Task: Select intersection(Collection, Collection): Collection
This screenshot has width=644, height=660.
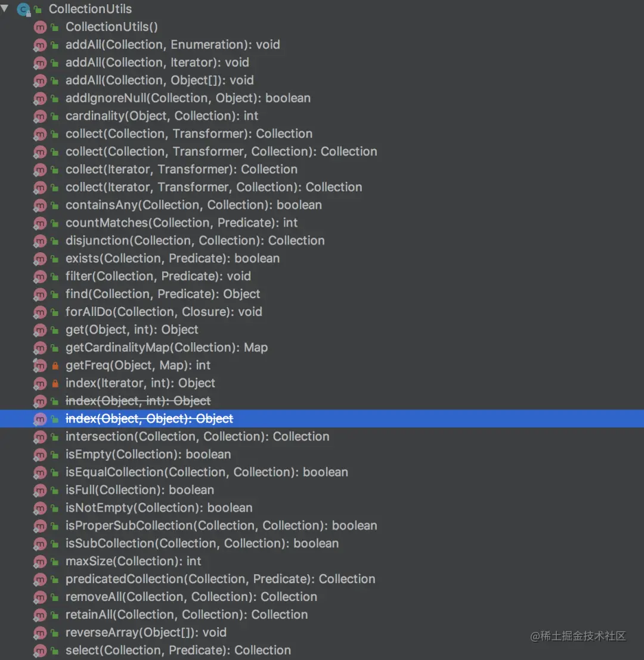Action: (197, 436)
